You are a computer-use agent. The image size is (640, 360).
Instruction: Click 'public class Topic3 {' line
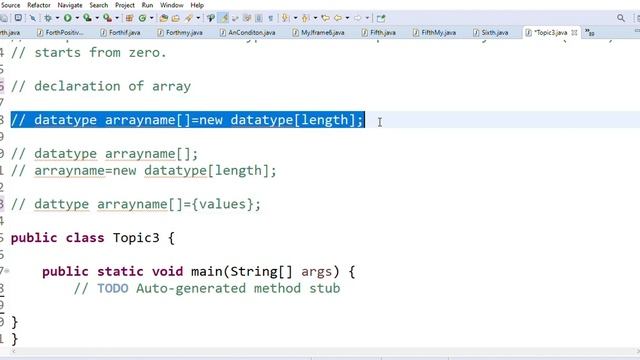93,238
